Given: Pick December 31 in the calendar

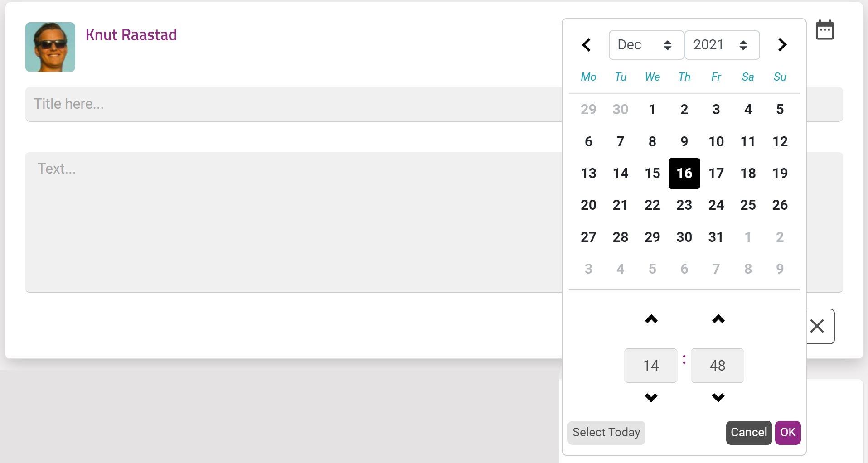Looking at the screenshot, I should tap(716, 237).
